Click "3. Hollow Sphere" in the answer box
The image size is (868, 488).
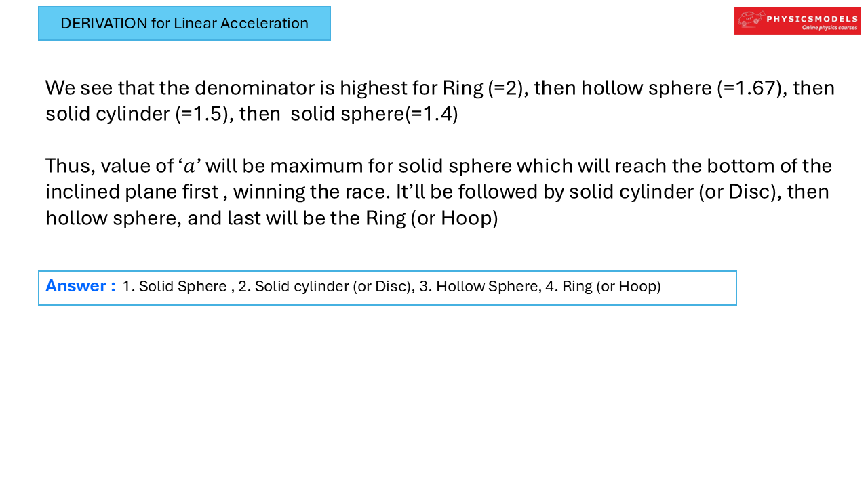479,287
